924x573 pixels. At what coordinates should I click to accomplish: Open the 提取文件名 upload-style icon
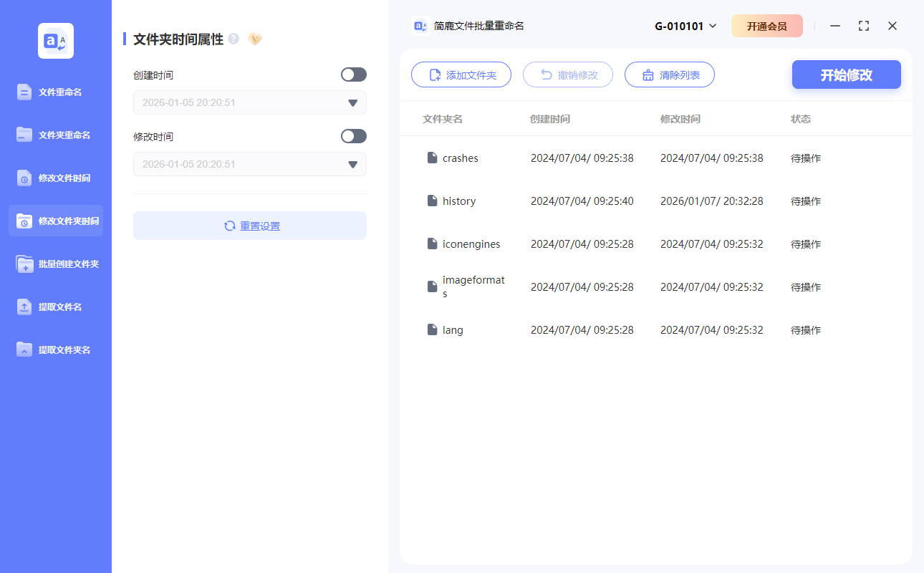(x=24, y=307)
